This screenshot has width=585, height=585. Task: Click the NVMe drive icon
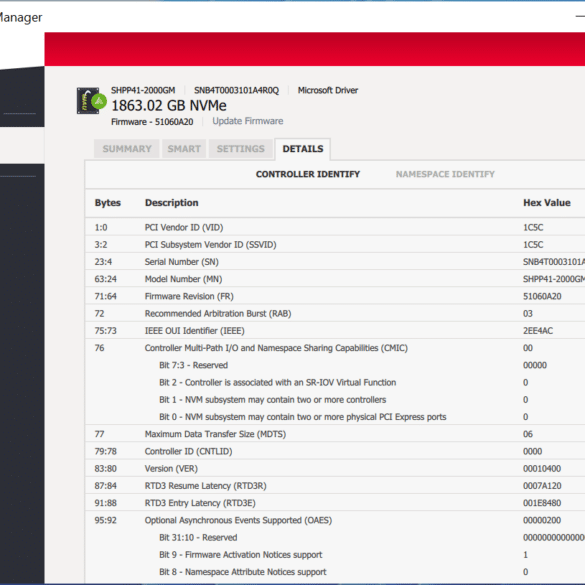[91, 101]
